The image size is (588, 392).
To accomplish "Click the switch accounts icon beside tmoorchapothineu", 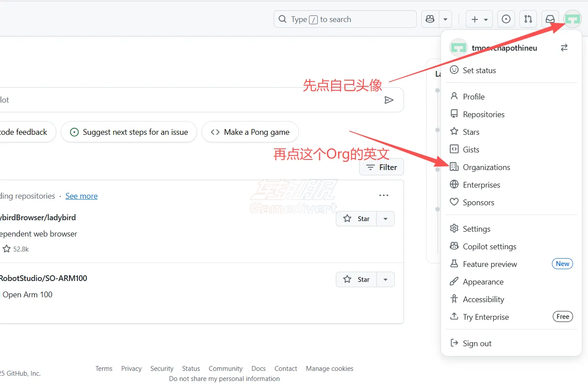I will click(564, 48).
